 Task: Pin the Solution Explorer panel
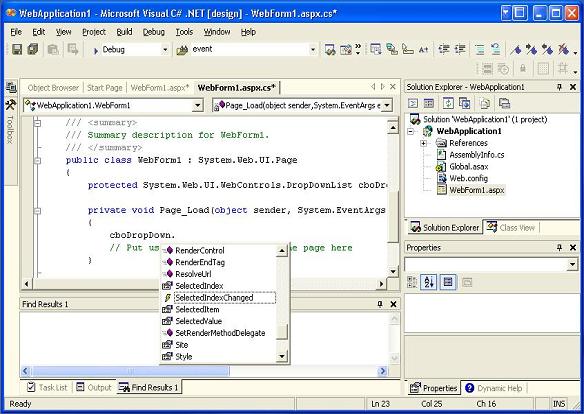click(559, 87)
